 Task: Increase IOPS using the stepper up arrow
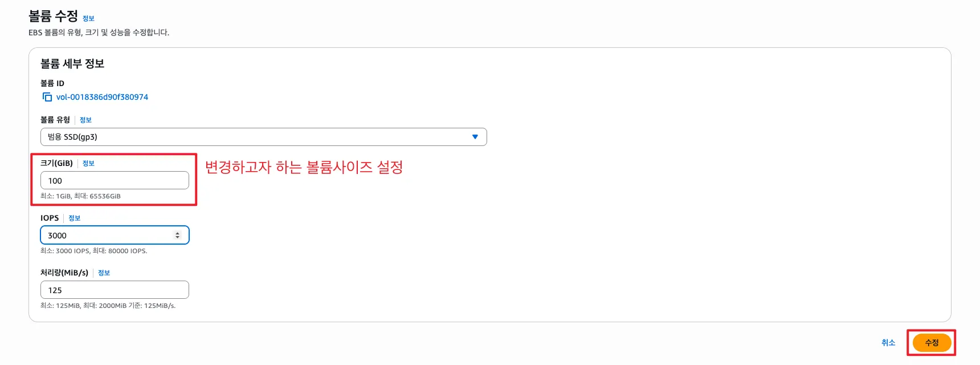click(x=178, y=233)
